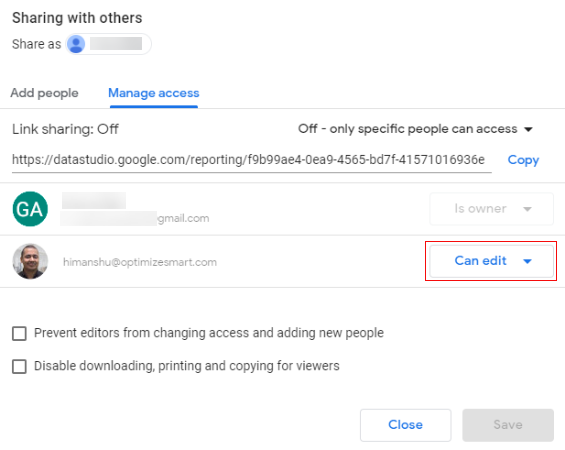The image size is (565, 450).
Task: Click the Can edit dropdown arrow
Action: [x=527, y=261]
